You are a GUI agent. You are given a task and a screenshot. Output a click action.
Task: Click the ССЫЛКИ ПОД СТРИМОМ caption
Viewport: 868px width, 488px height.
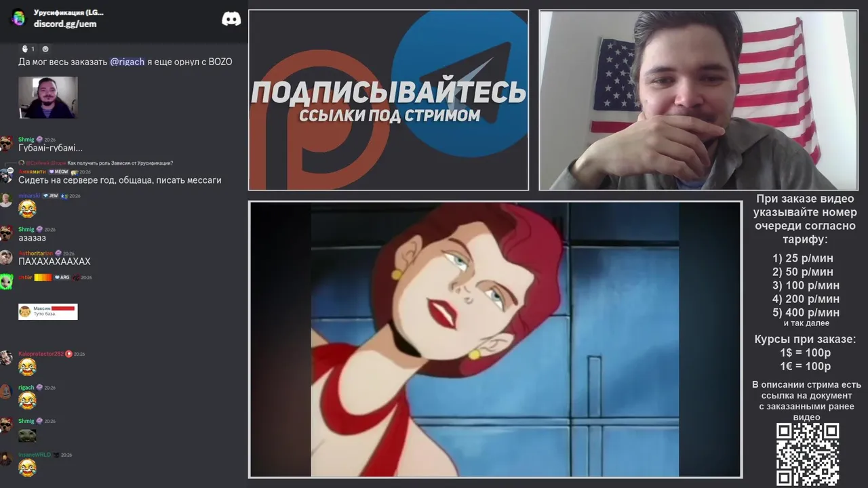tap(389, 115)
